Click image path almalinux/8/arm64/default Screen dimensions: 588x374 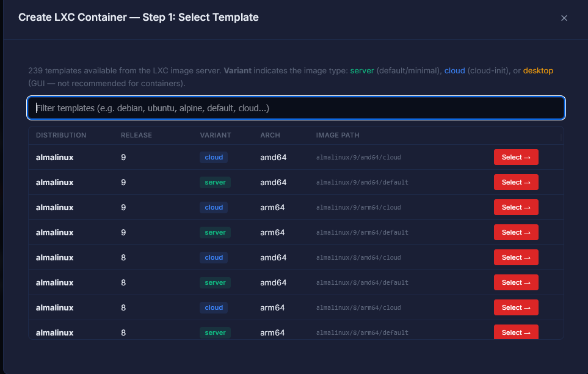pos(362,332)
